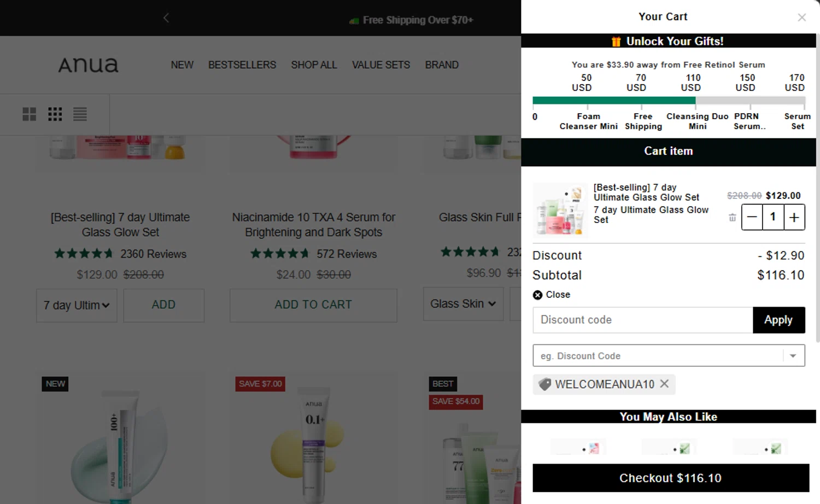
Task: Click the tag icon on WELCOMEANUA10
Action: click(x=544, y=384)
